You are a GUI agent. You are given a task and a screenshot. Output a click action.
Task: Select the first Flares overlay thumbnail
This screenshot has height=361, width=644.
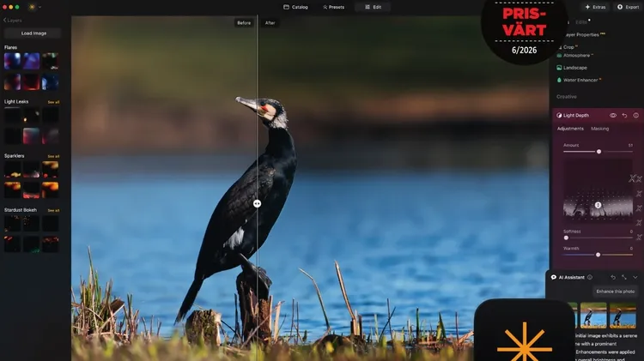pos(12,61)
